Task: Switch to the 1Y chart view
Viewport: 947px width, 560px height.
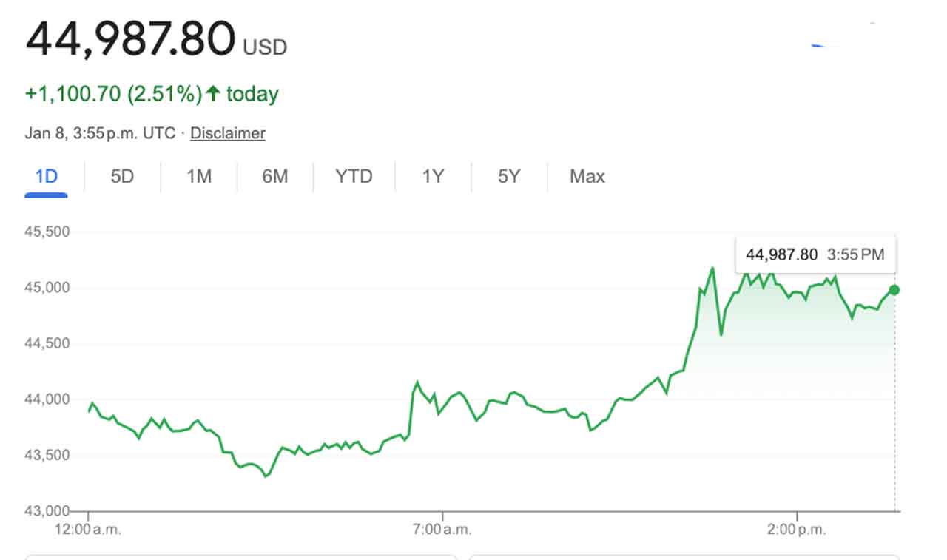Action: click(x=433, y=177)
